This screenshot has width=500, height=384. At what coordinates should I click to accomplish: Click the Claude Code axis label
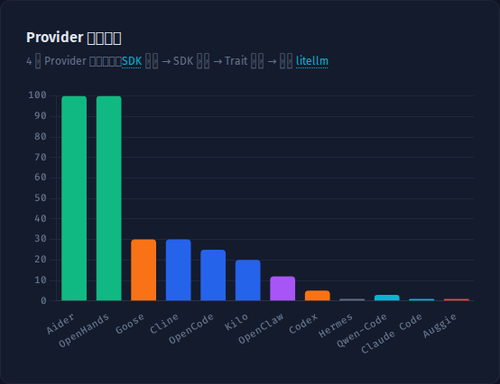392,333
